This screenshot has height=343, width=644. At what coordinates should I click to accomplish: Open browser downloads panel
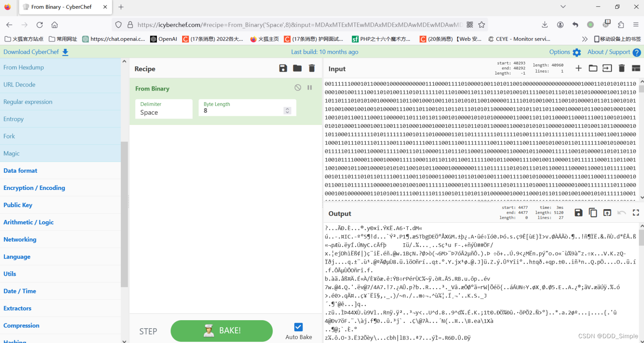545,25
